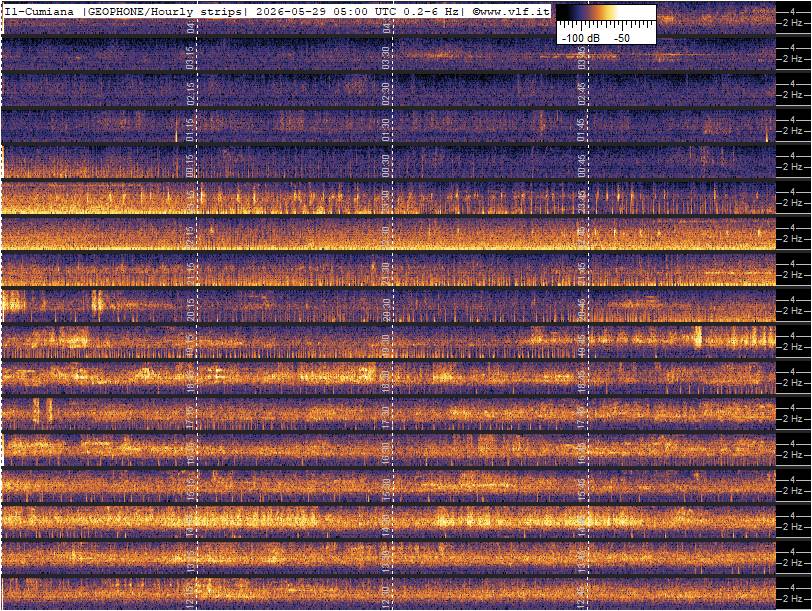Image resolution: width=812 pixels, height=611 pixels.
Task: Click the 4 Hz tick label of the 15:15 strip
Action: (792, 479)
